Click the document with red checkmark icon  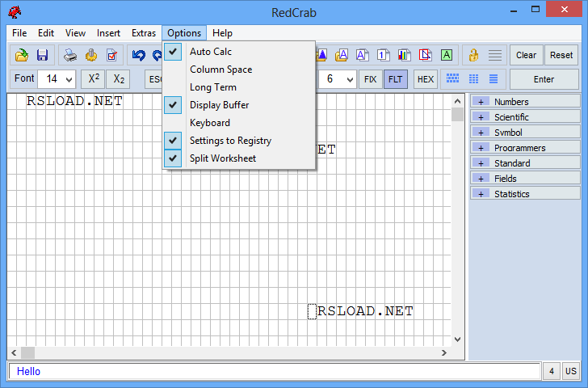111,55
